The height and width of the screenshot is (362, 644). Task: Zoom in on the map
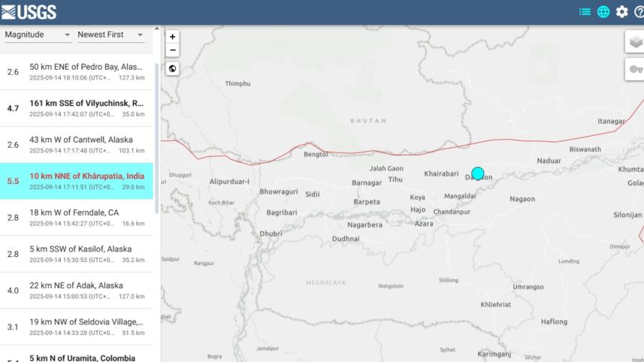[x=173, y=37]
